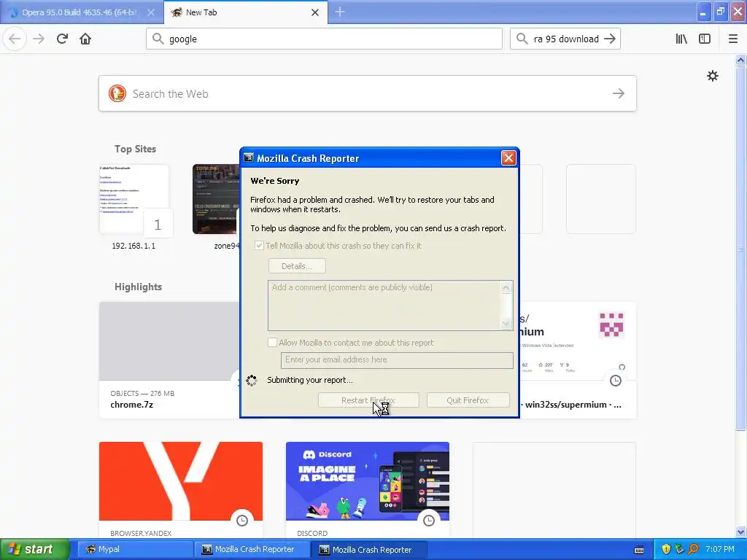The height and width of the screenshot is (560, 747).
Task: Click the keyboard icon on the taskbar
Action: pyautogui.click(x=639, y=550)
